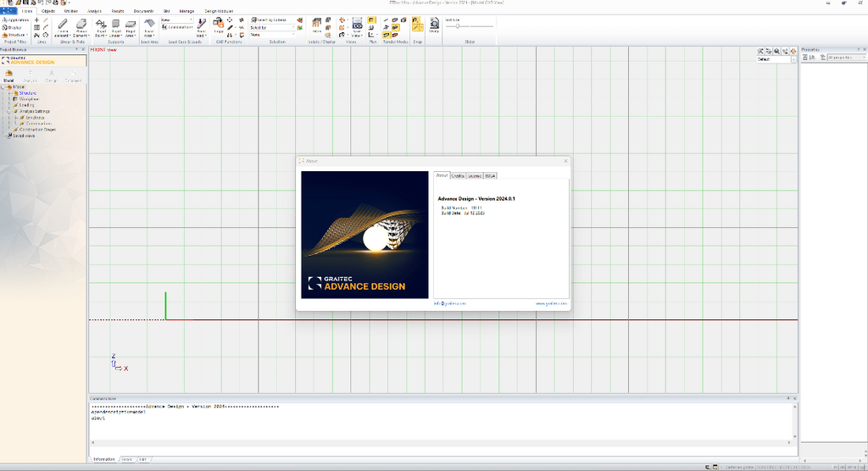Toggle the highlighted Render Modes button in bottom row
Image resolution: width=868 pixels, height=471 pixels.
click(x=387, y=35)
